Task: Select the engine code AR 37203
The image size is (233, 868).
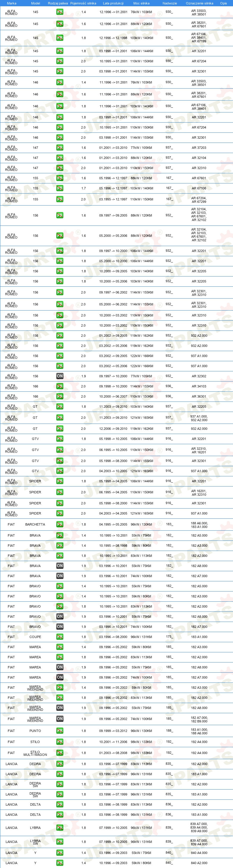Action: (199, 148)
